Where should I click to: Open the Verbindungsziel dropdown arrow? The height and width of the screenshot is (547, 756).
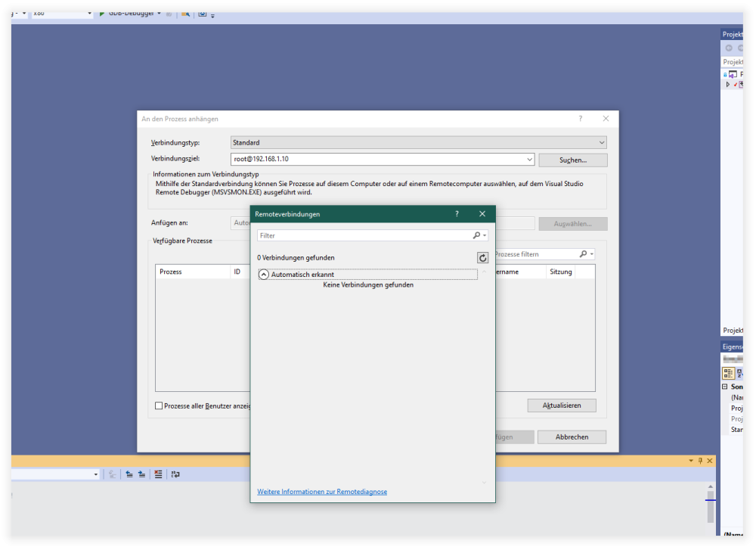pos(528,160)
